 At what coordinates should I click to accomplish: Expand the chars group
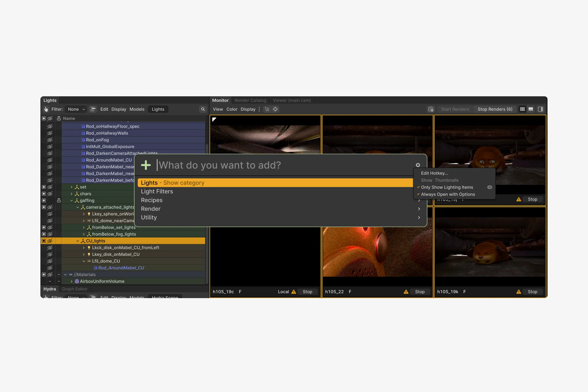71,193
